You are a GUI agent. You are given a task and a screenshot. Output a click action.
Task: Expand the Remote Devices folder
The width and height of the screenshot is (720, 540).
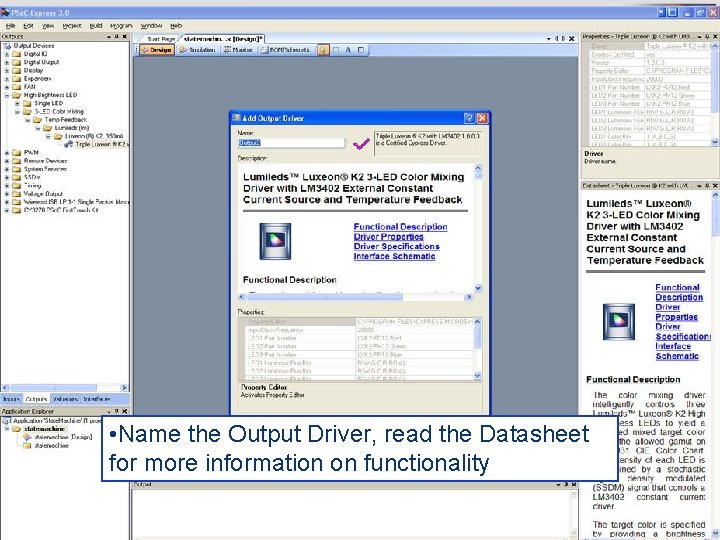tap(7, 161)
